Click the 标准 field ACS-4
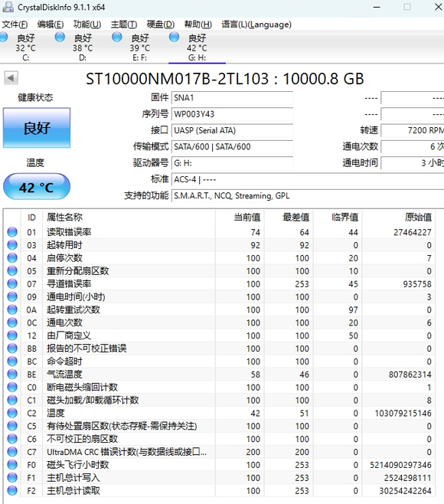Viewport: 444px width, 504px height. point(308,179)
